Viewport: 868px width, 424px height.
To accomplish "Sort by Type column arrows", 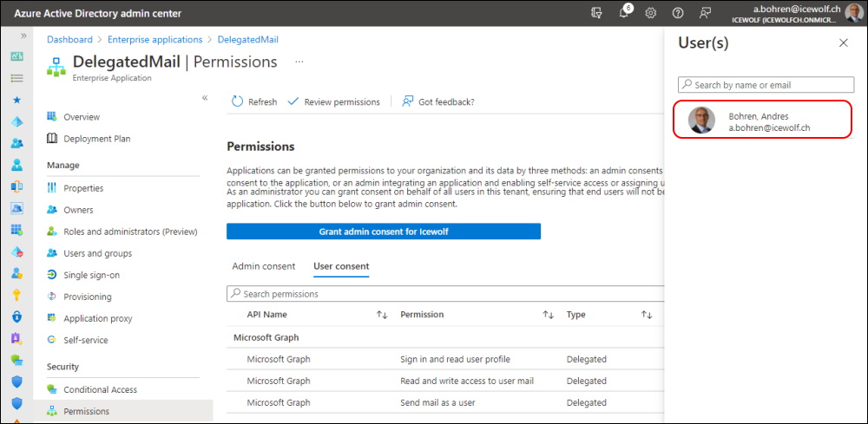I will [647, 315].
